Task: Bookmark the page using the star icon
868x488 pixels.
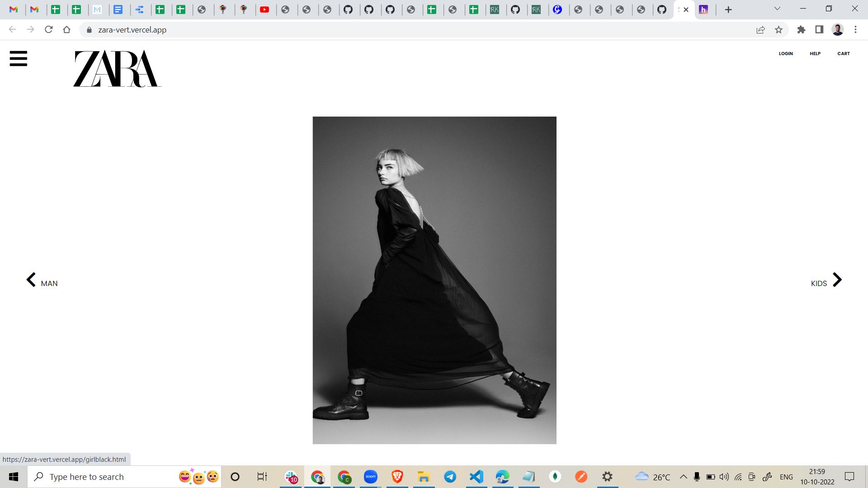Action: (778, 29)
